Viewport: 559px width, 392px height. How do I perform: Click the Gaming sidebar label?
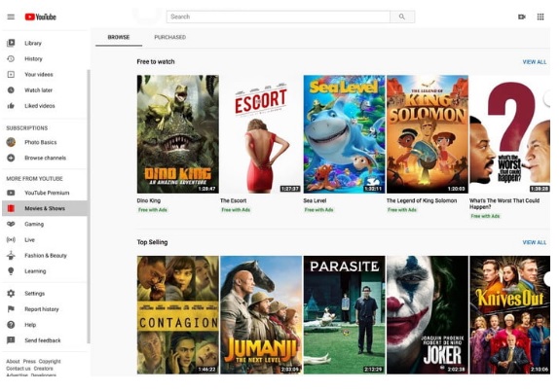click(x=34, y=224)
